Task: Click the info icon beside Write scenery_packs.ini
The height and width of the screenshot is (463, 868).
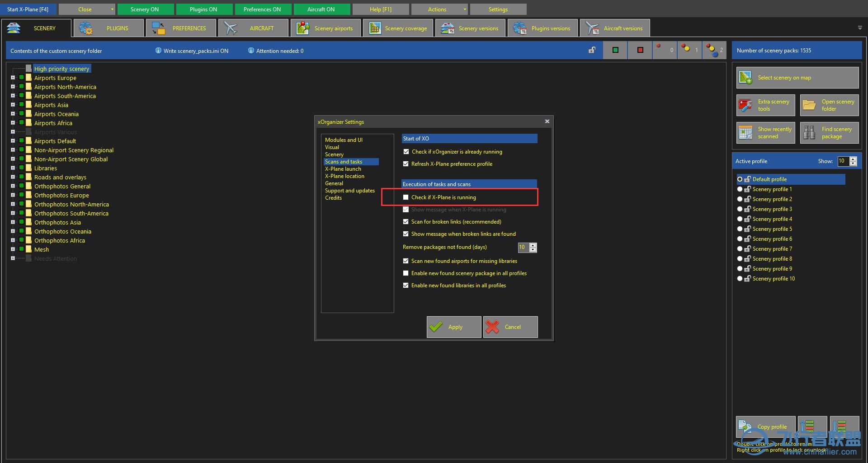Action: pyautogui.click(x=158, y=51)
